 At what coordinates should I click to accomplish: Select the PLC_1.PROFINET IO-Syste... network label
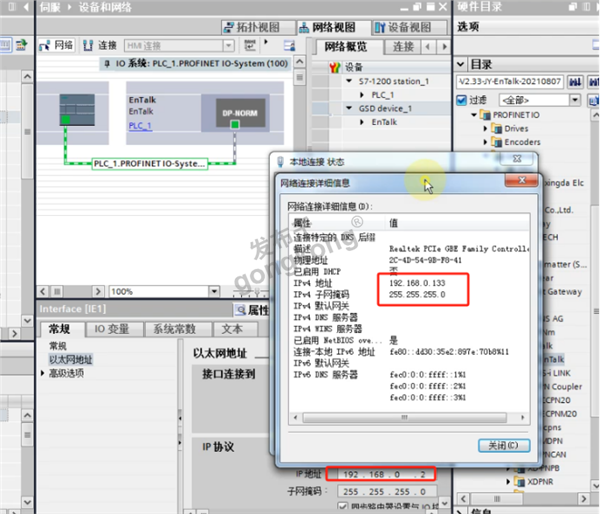[x=150, y=164]
